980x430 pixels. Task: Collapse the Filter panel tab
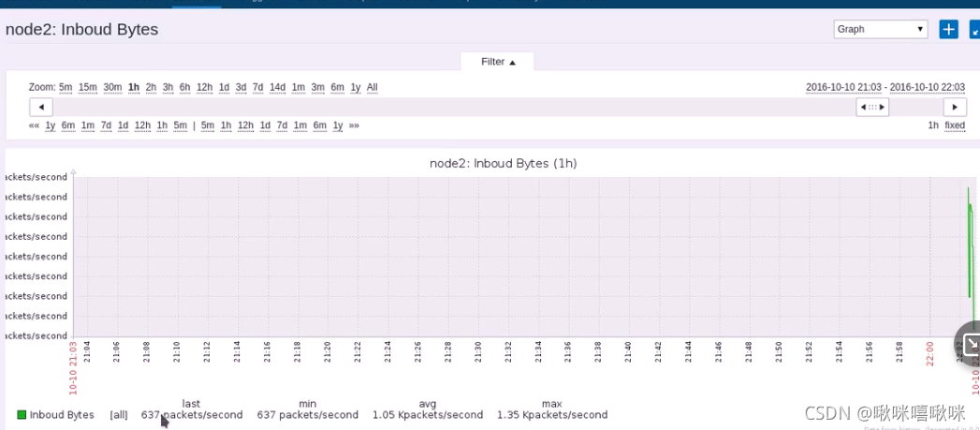click(498, 61)
